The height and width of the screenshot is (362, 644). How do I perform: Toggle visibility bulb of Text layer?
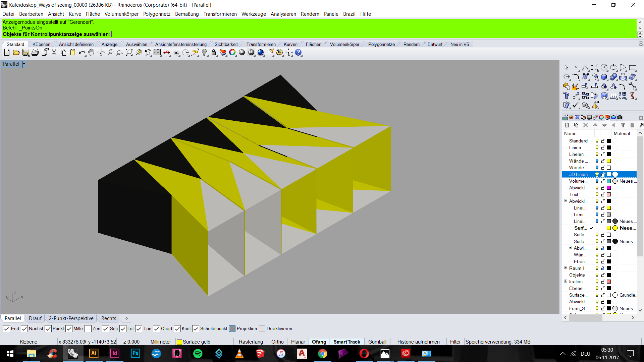tap(597, 194)
